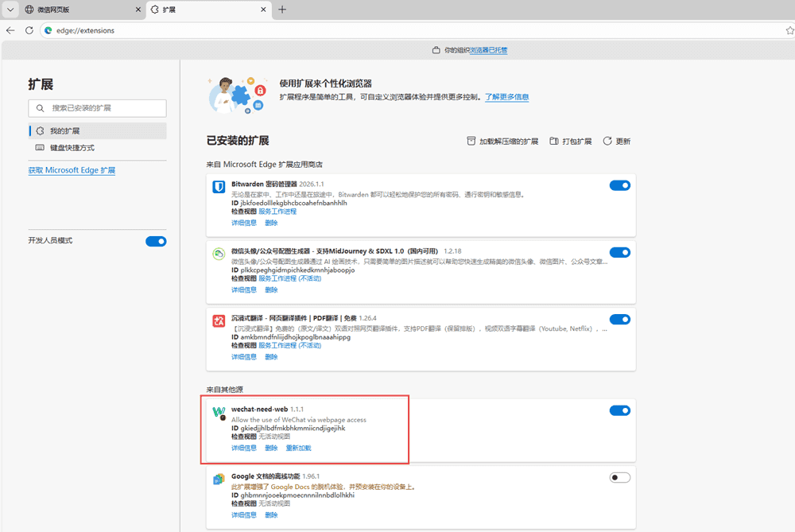The height and width of the screenshot is (532, 795).
Task: Disable the wechat-need-web extension toggle
Action: coord(619,410)
